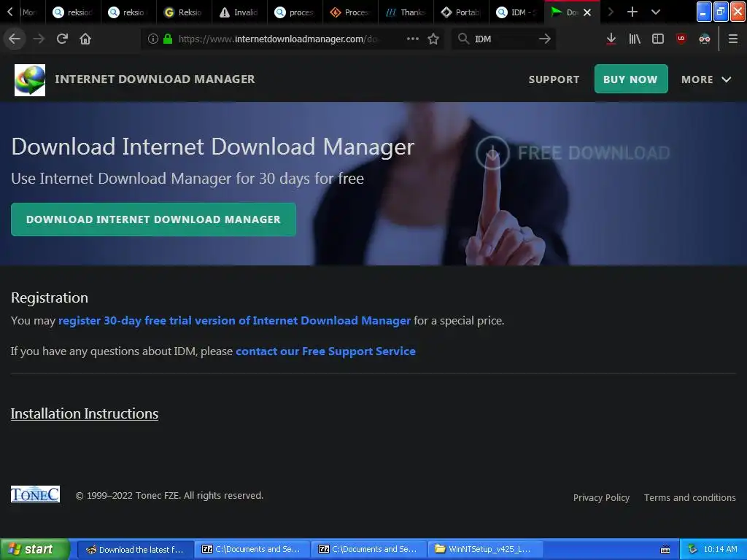Click the green padlock security icon
This screenshot has height=560, width=747.
[168, 39]
